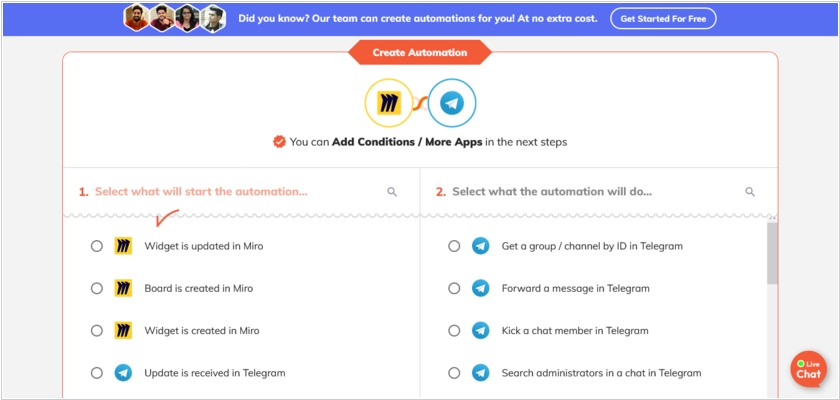Choose Widget is created in Miro trigger
The height and width of the screenshot is (400, 840).
point(202,330)
